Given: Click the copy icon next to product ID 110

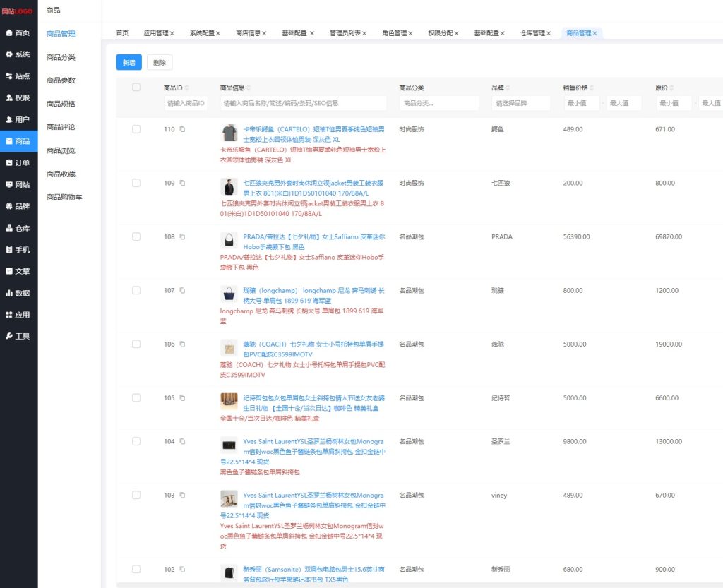Looking at the screenshot, I should (x=181, y=129).
